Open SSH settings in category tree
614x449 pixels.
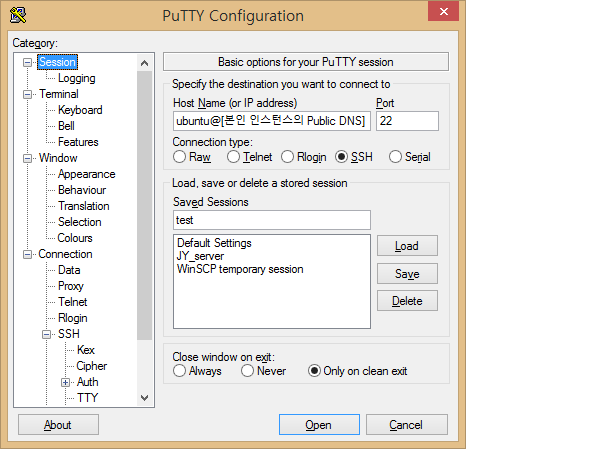pyautogui.click(x=69, y=334)
